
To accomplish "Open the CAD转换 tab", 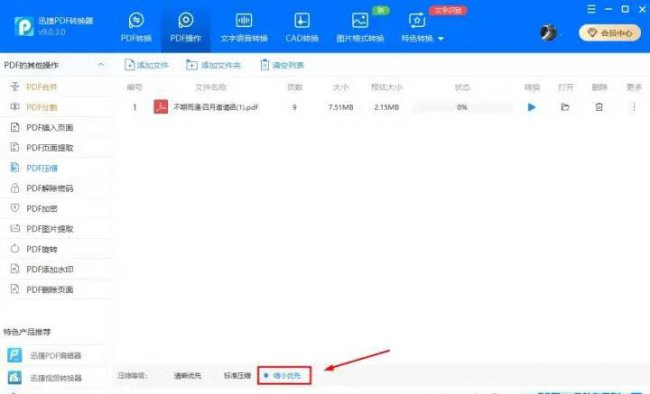I will [301, 27].
